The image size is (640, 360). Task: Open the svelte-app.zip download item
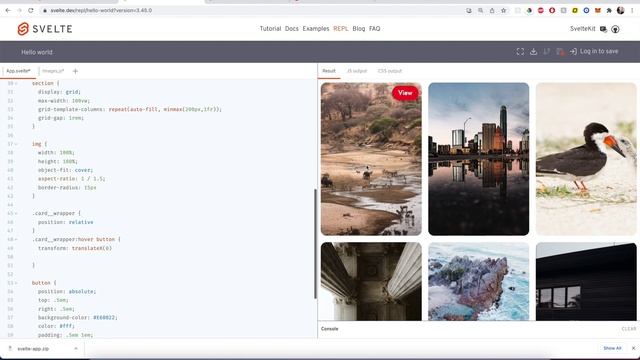33,349
